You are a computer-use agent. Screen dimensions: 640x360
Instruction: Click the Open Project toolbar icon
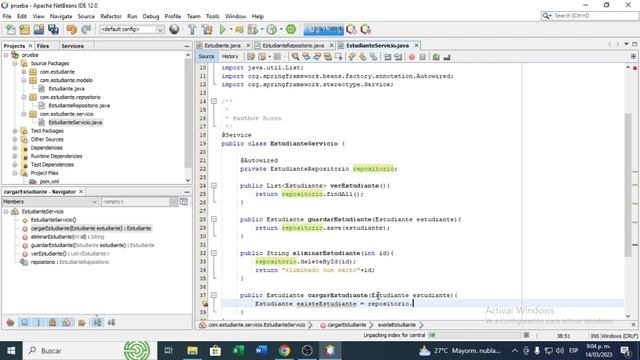click(39, 29)
